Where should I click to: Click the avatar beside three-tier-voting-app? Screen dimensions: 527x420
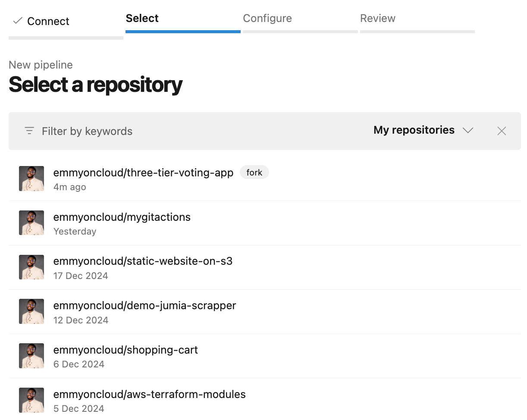coord(31,179)
